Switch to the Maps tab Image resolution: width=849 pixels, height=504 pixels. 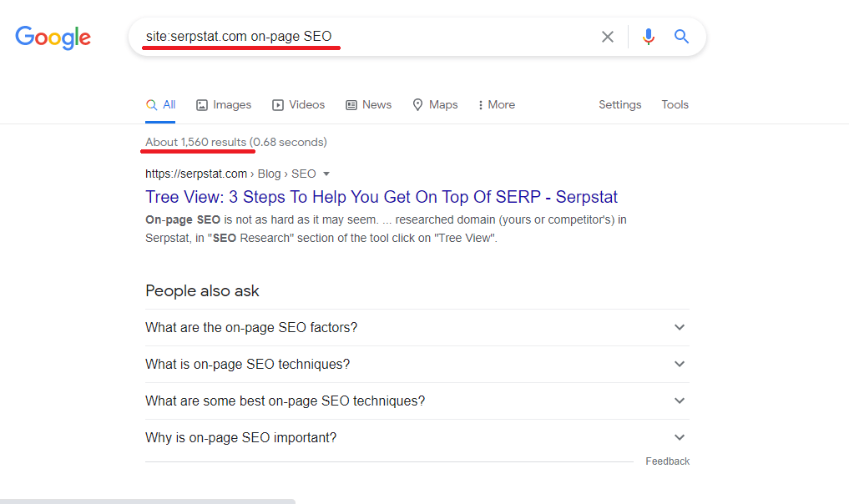click(x=435, y=105)
